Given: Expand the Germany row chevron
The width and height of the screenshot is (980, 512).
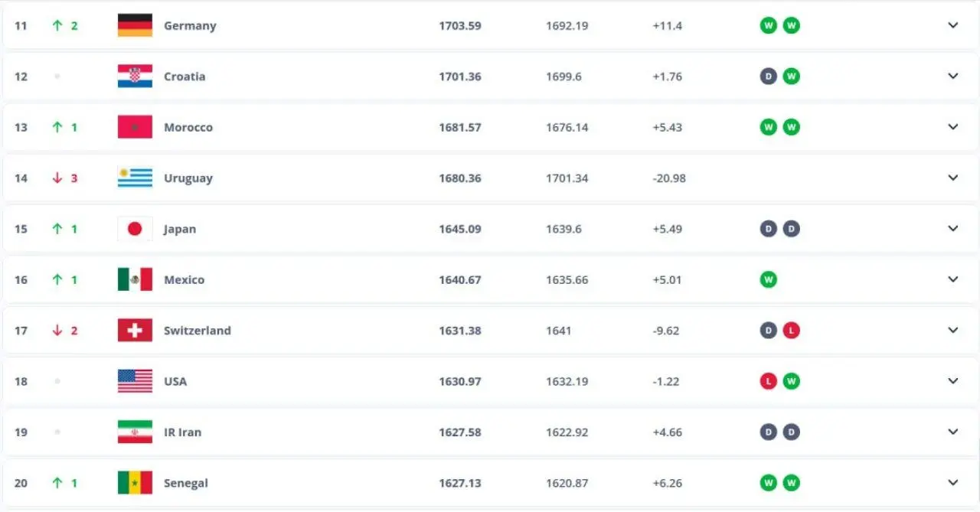Looking at the screenshot, I should tap(953, 25).
